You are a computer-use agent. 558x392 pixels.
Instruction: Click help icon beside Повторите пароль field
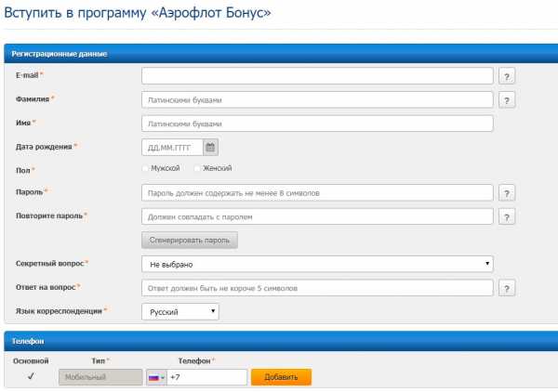(507, 216)
